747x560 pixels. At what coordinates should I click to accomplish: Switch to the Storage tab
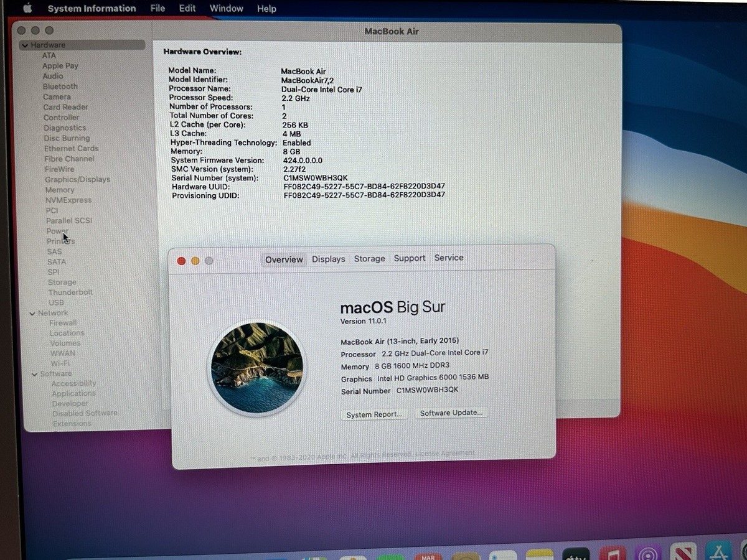click(369, 258)
